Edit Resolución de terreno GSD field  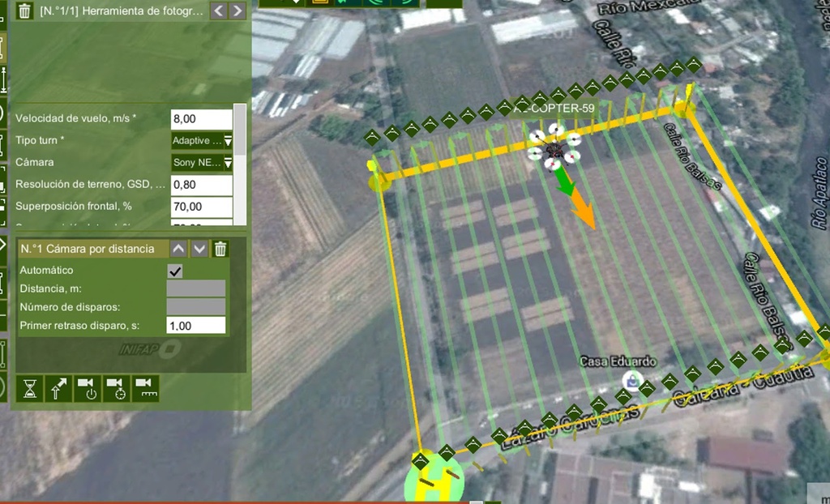coord(201,185)
